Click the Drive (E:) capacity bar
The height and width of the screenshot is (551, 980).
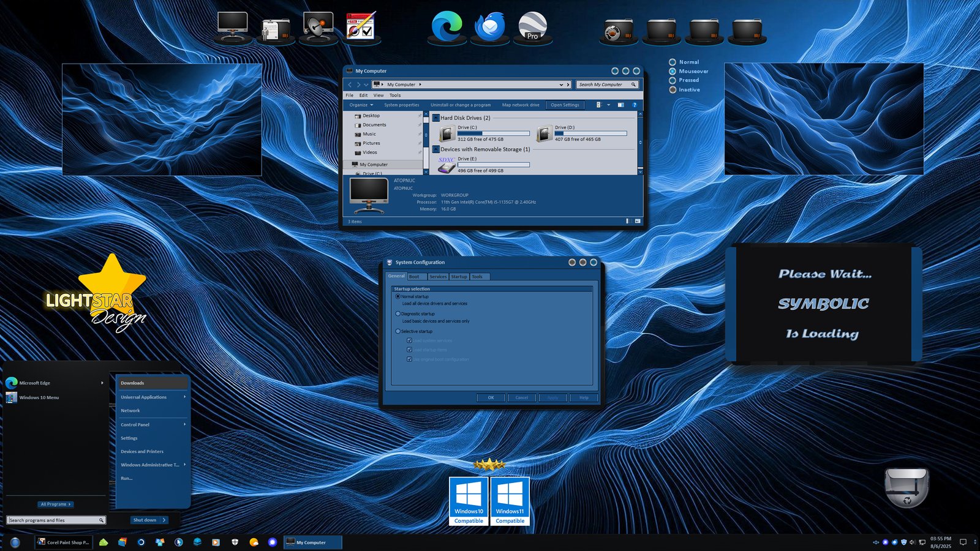point(493,164)
